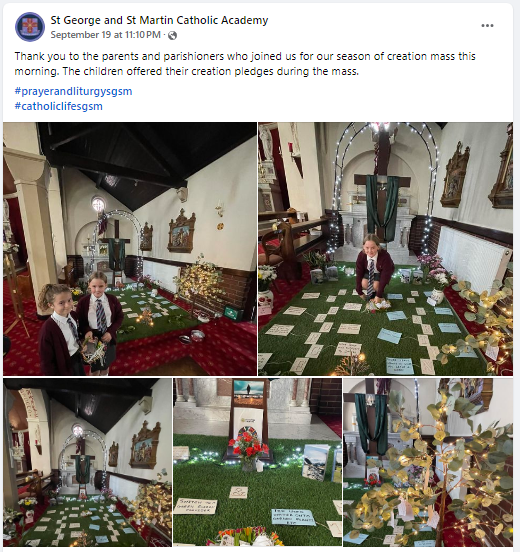This screenshot has height=552, width=520.
Task: Open bottom-left chapel aisle photo
Action: tap(87, 462)
